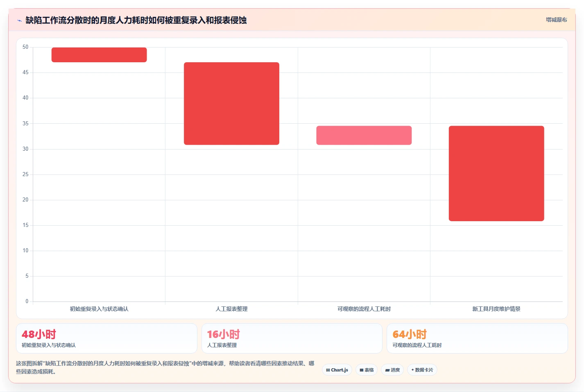Viewport: 584px width, 392px height.
Task: Click the x-axis label 可观察的流程人工耗时
Action: click(x=364, y=309)
